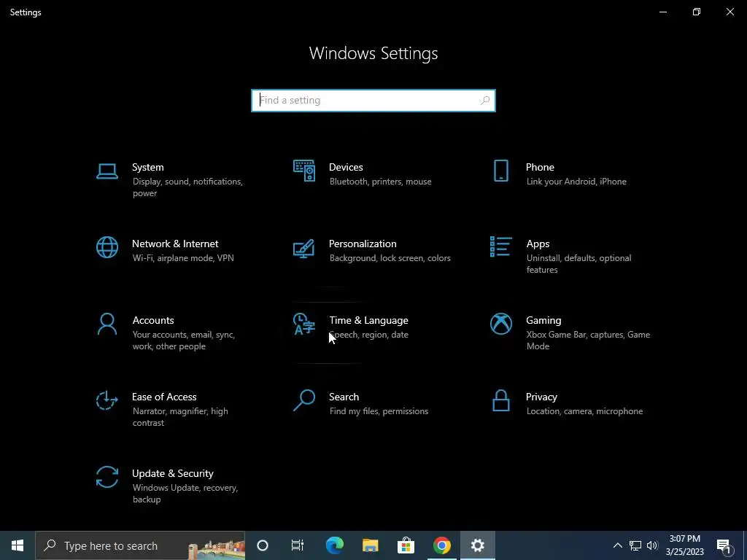
Task: Open the Accounts person icon
Action: [107, 324]
